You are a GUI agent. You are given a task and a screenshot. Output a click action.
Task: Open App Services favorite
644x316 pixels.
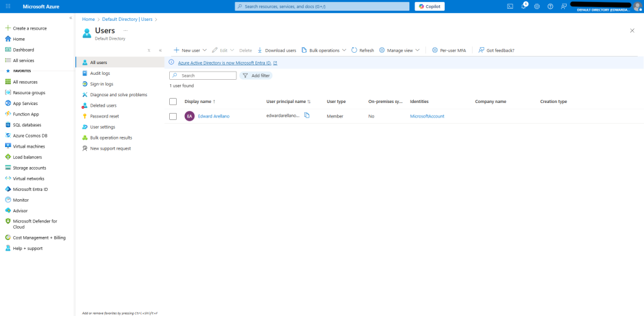pos(21,104)
